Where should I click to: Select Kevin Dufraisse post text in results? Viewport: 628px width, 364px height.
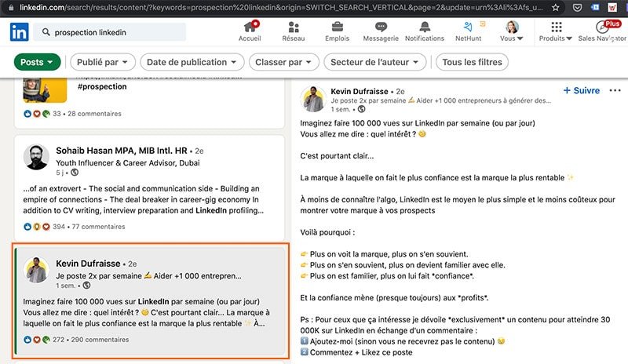click(x=146, y=312)
